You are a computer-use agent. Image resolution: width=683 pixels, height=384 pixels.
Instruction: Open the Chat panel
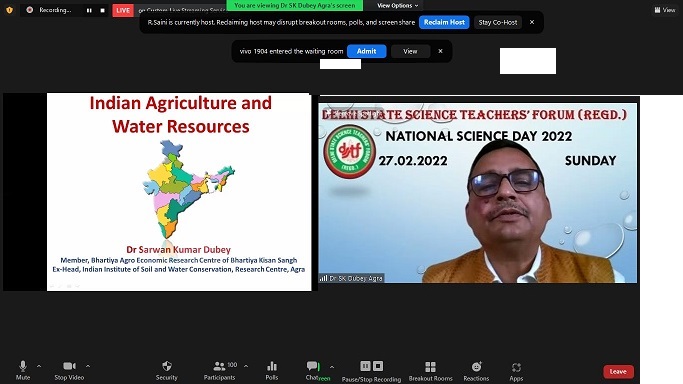pyautogui.click(x=312, y=370)
